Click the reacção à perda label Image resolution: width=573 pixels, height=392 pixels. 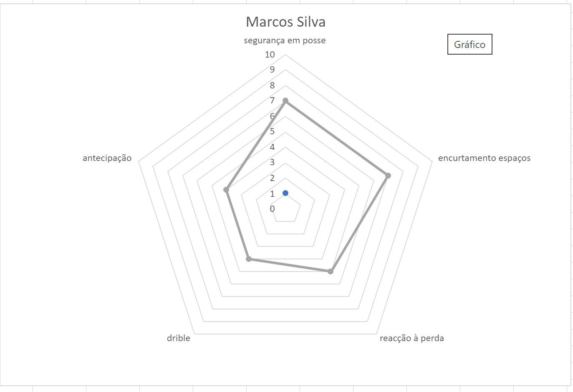pyautogui.click(x=411, y=338)
